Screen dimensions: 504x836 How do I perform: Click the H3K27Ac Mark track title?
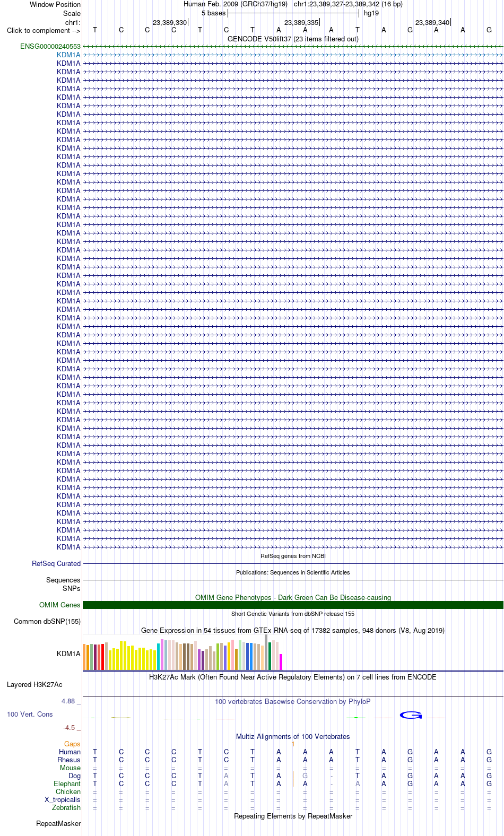coord(293,677)
